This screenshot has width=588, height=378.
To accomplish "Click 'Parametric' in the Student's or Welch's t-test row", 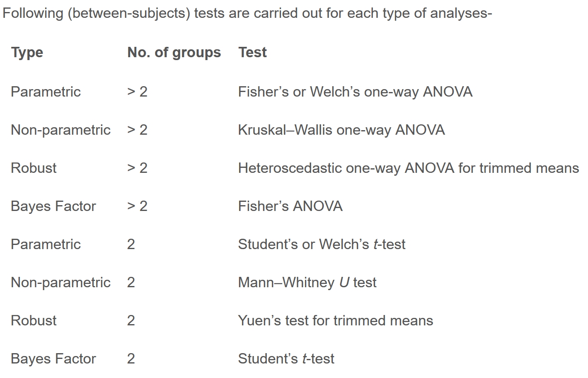I will (x=46, y=244).
